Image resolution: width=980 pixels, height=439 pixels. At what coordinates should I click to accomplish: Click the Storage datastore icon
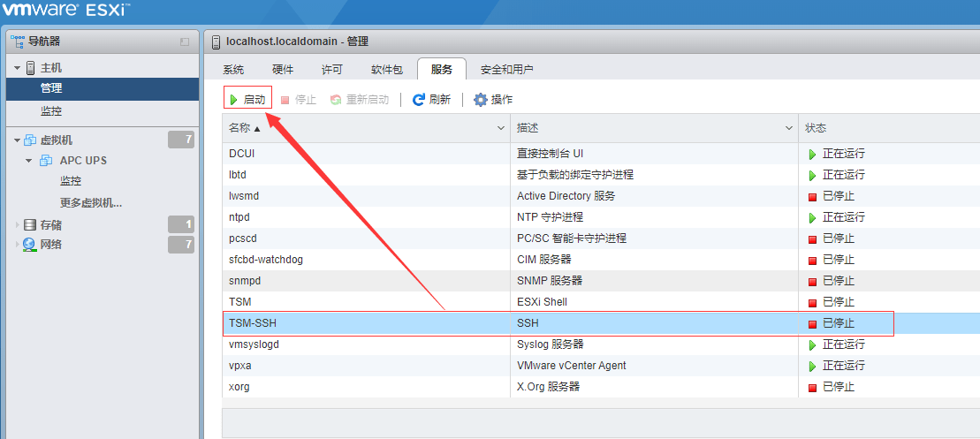(x=30, y=225)
